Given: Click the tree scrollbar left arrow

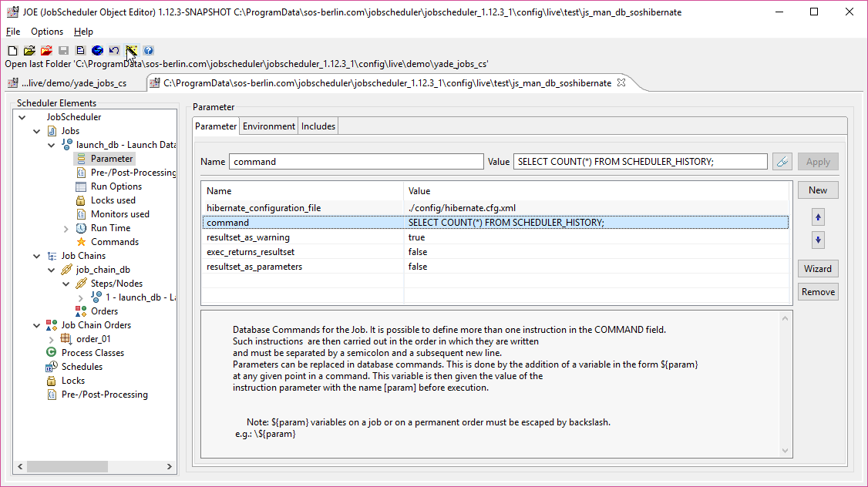Looking at the screenshot, I should [x=20, y=466].
